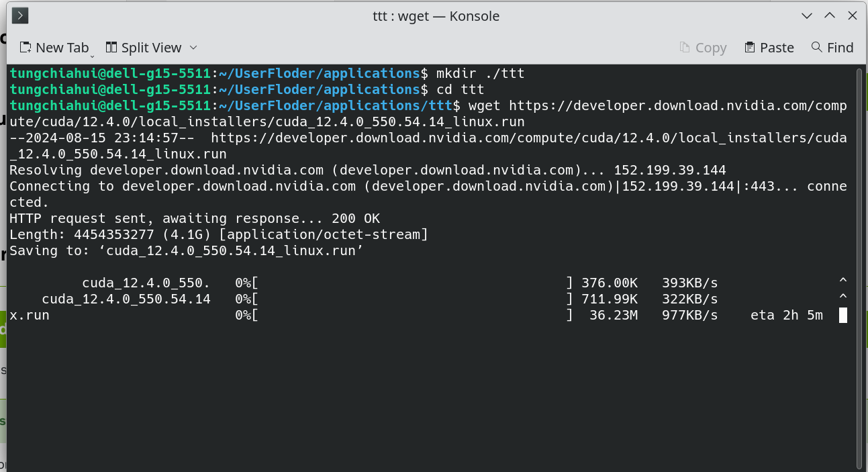Click the URL on the 2024-08-15 timestamp line
Image resolution: width=868 pixels, height=472 pixels.
click(x=529, y=138)
